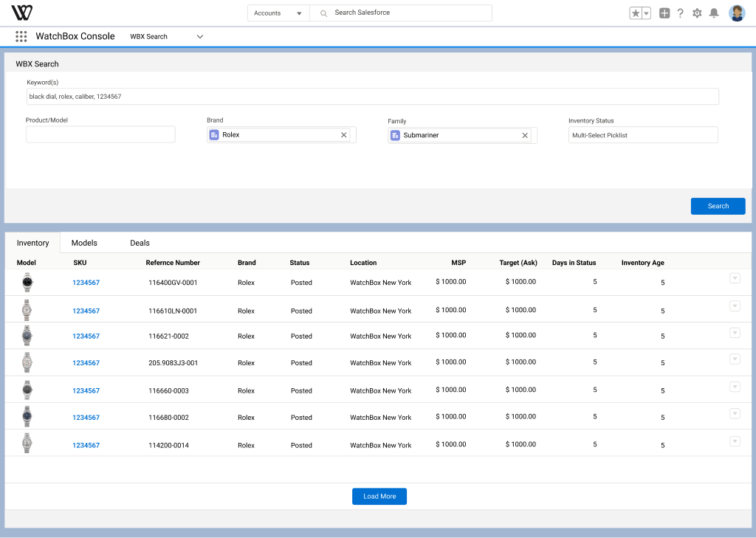Open row actions menu for 114200-0014
Viewport: 756px width, 538px height.
point(735,441)
